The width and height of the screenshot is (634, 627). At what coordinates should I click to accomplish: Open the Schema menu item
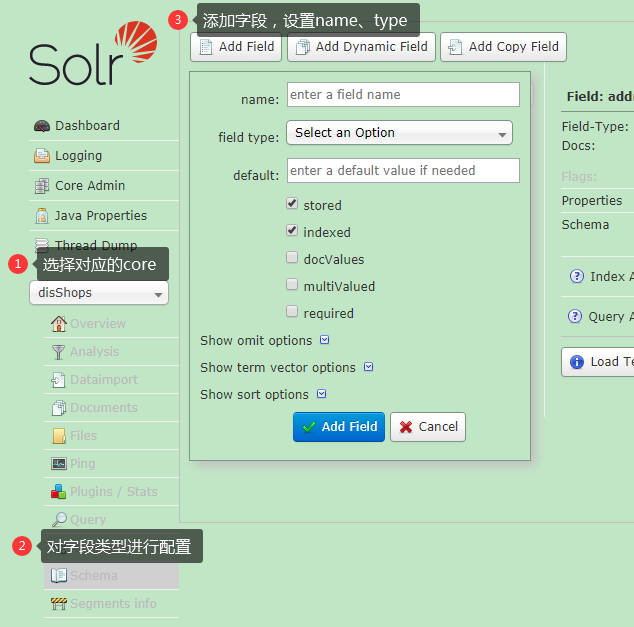pos(111,575)
